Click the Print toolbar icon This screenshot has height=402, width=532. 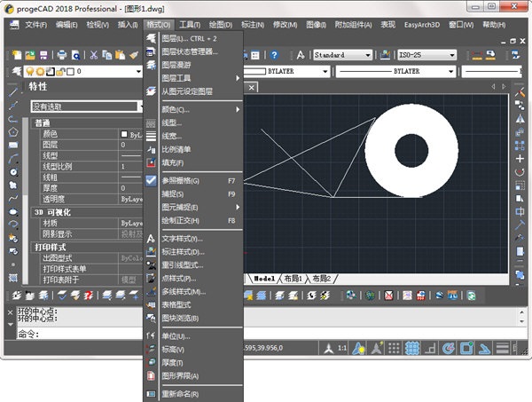pyautogui.click(x=62, y=55)
